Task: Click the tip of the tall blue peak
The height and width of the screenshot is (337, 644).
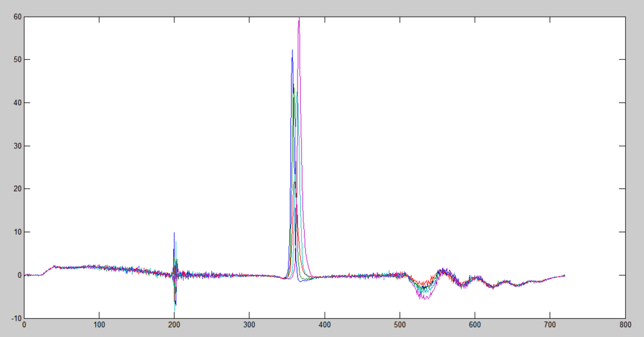Action: (292, 50)
